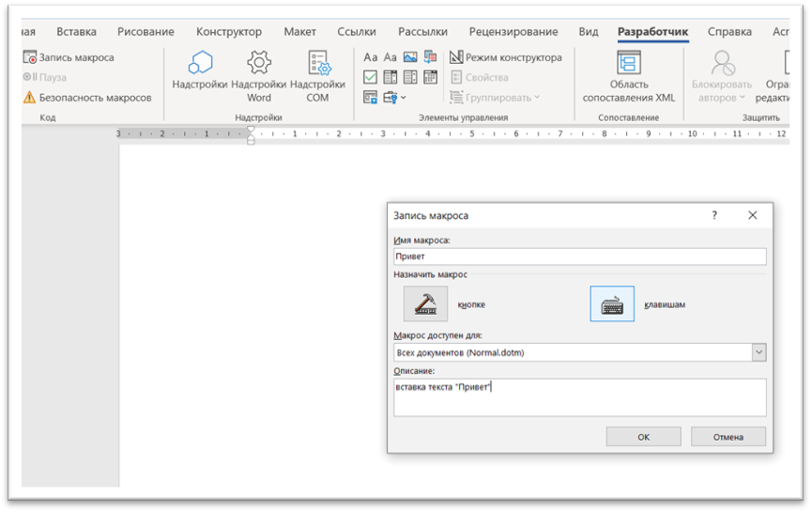
Task: Open Макрос доступен для dropdown arrow
Action: click(x=759, y=352)
